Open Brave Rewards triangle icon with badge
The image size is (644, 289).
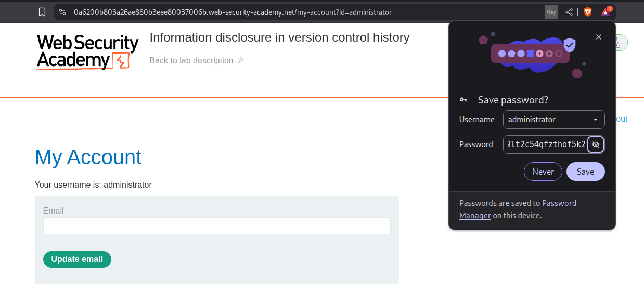click(606, 12)
